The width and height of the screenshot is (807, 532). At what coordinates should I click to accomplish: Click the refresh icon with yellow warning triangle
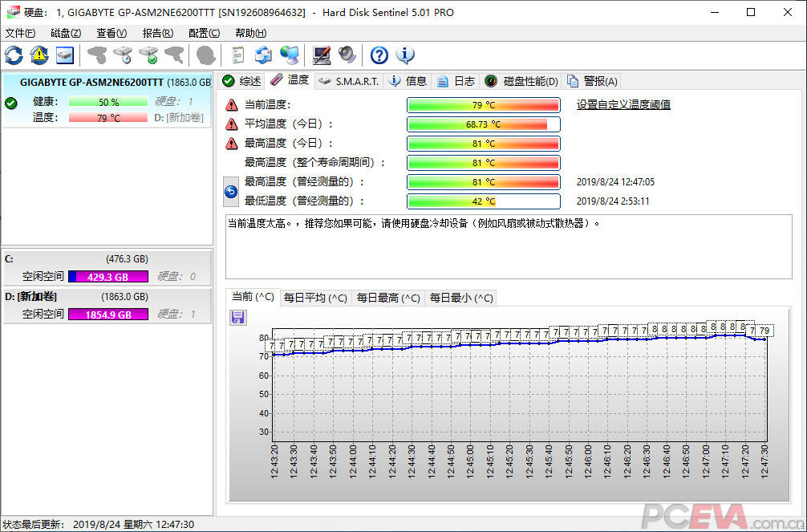pos(39,55)
